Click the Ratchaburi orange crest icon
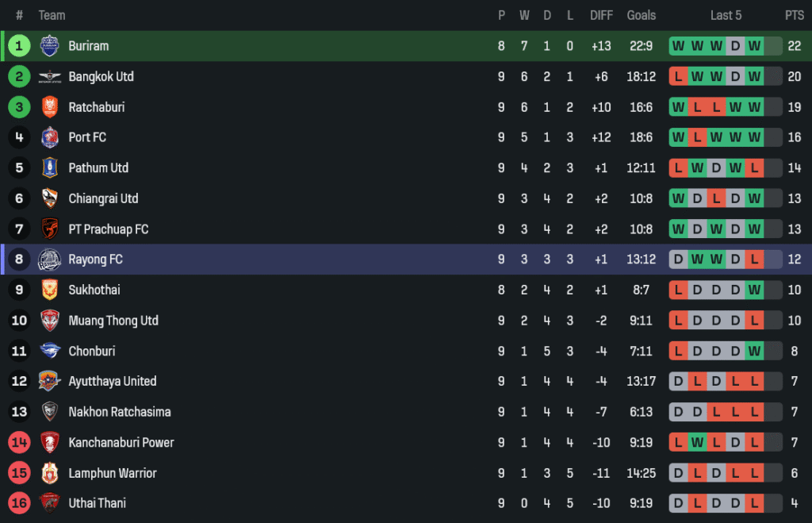 click(x=49, y=107)
